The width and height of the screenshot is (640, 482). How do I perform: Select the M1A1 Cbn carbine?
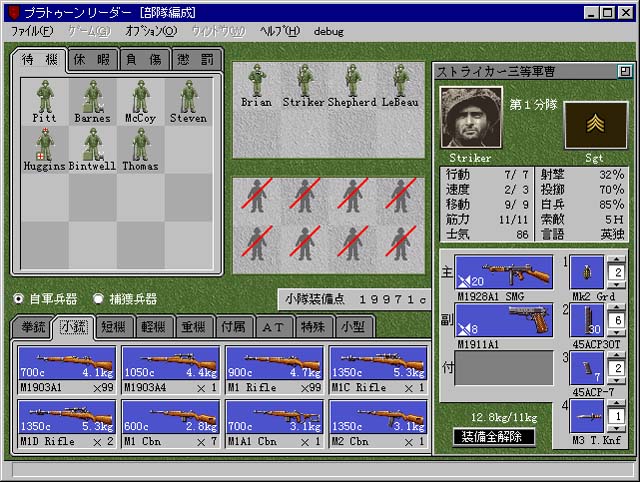[x=275, y=424]
